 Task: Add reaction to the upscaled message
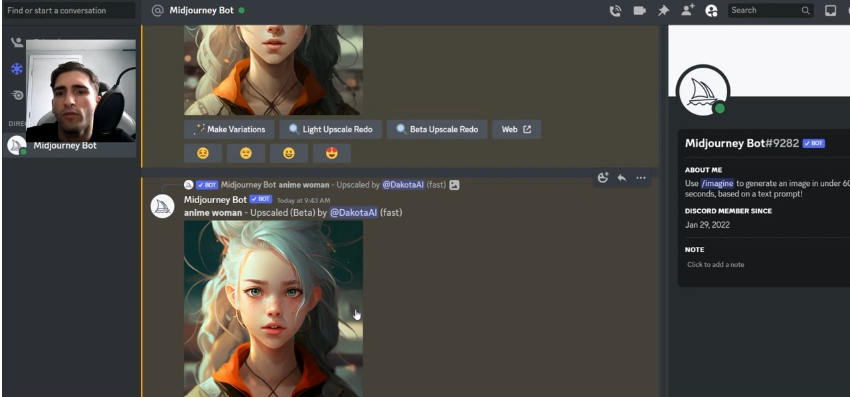point(603,178)
